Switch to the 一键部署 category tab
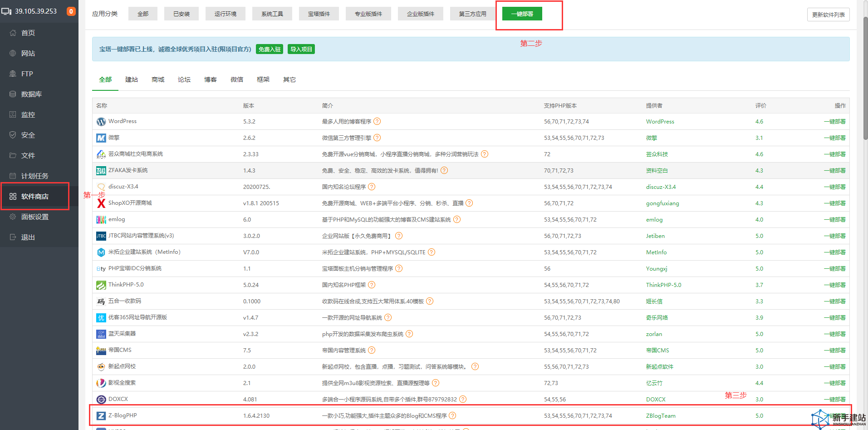 tap(522, 14)
